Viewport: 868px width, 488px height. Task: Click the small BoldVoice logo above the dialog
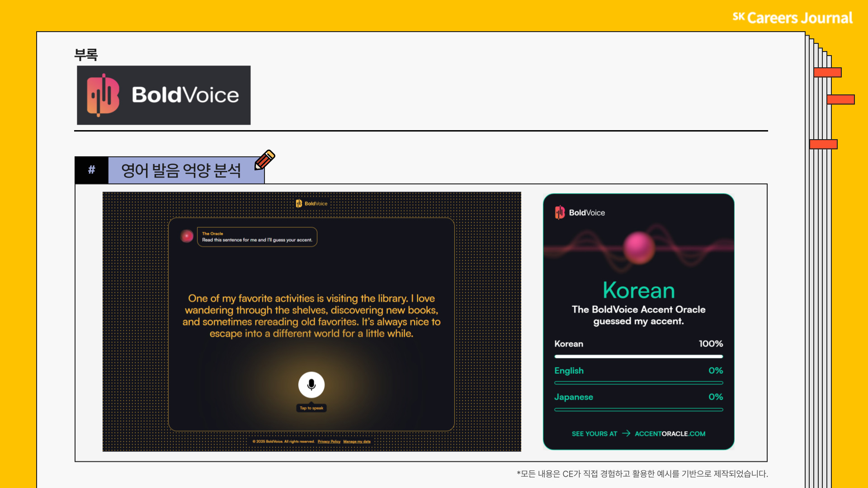pyautogui.click(x=311, y=203)
